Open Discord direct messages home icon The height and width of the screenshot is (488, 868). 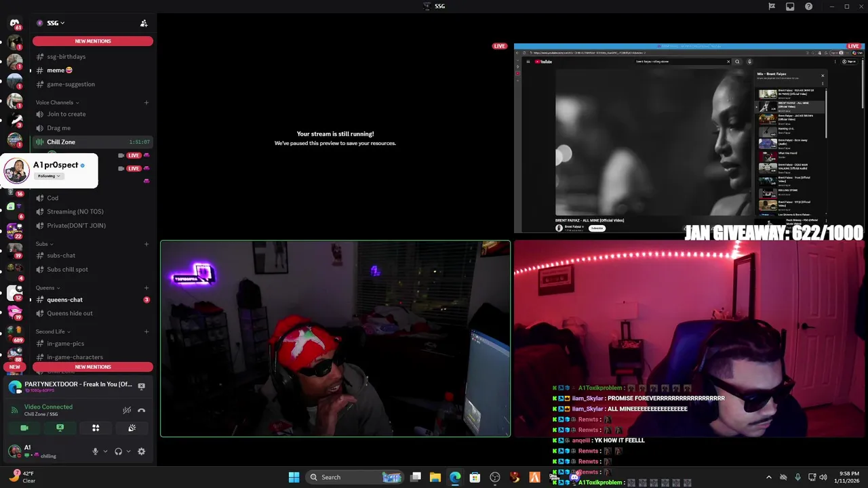coord(14,23)
